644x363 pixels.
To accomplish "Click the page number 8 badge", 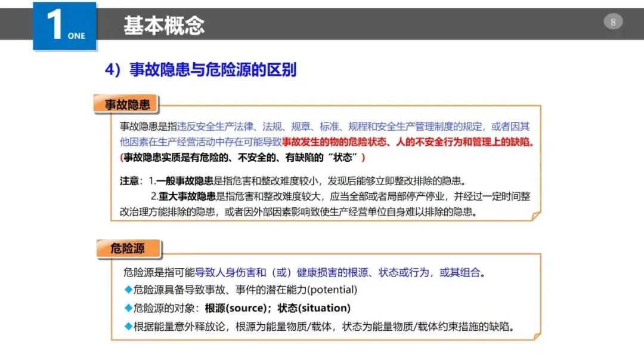I will [613, 21].
